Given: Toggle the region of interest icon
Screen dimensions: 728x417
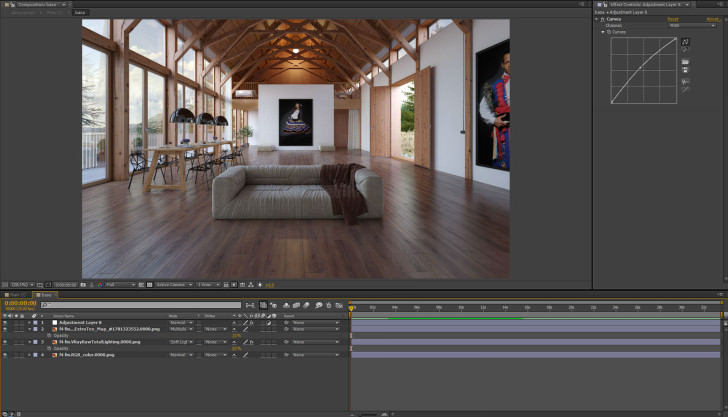Looking at the screenshot, I should click(141, 285).
